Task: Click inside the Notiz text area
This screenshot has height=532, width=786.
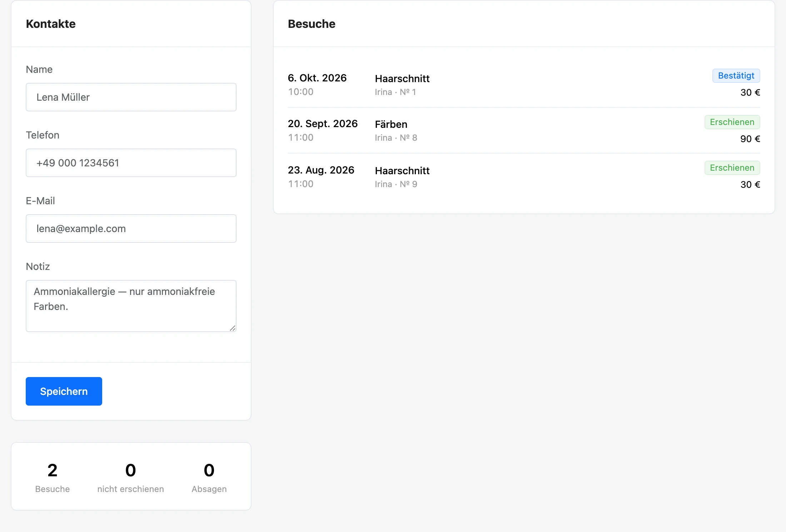Action: (x=131, y=306)
